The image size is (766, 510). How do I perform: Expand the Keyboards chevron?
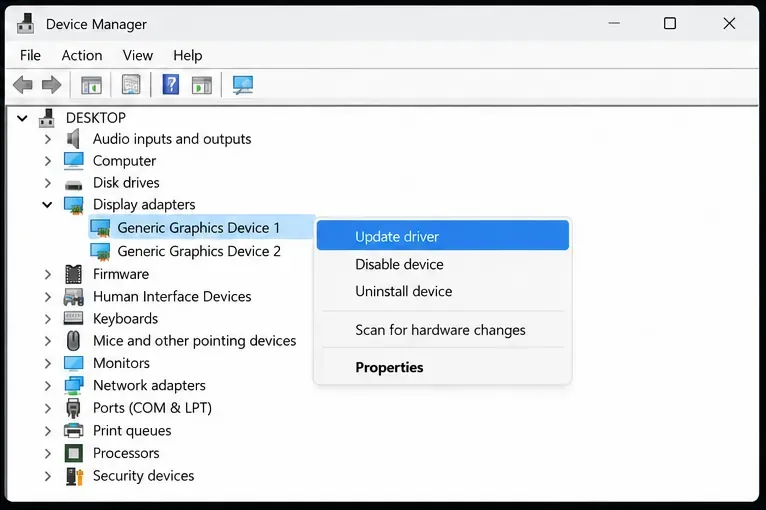[x=47, y=319]
